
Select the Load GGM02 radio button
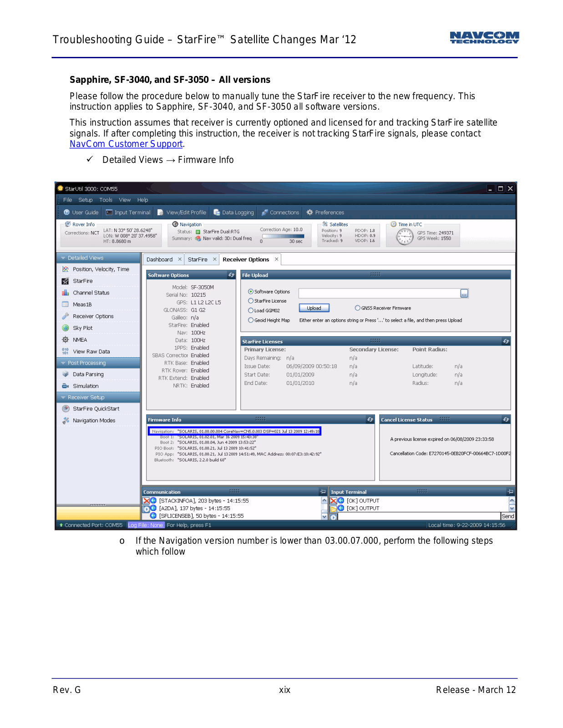click(251, 311)
